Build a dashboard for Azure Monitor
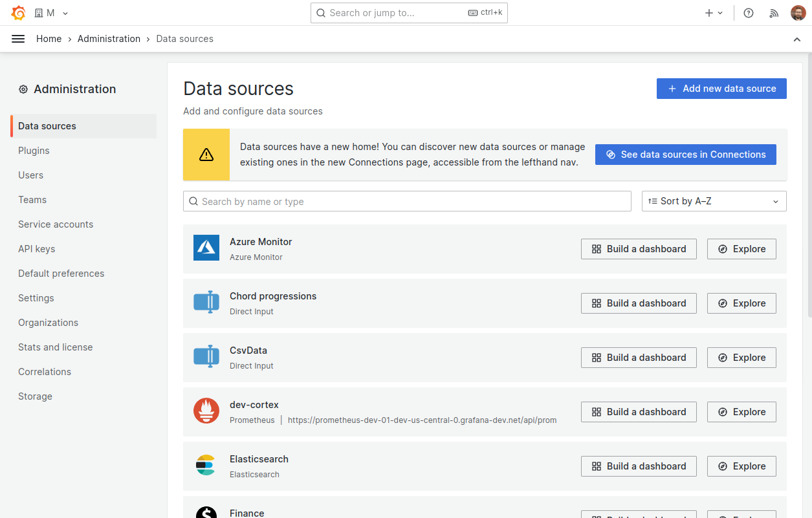The image size is (812, 518). click(639, 249)
